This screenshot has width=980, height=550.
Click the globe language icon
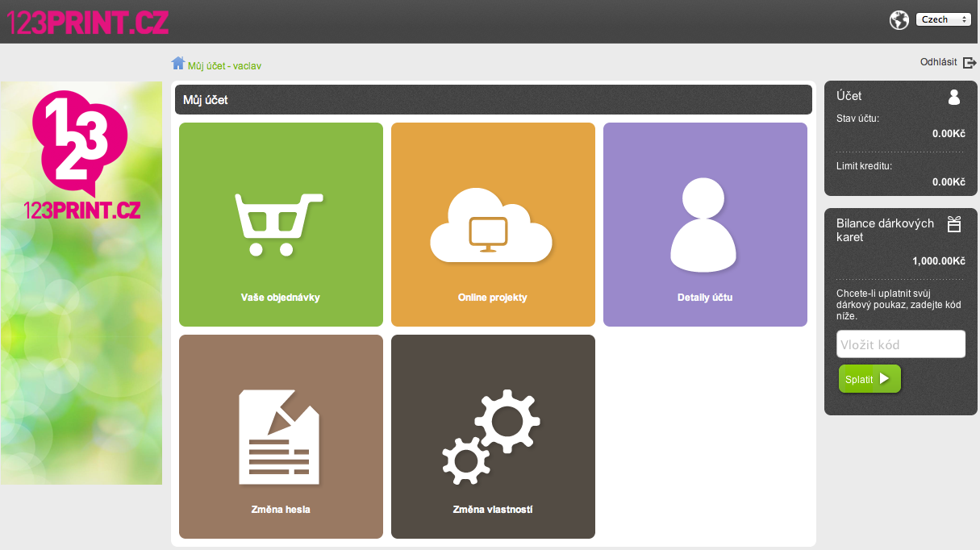coord(899,20)
